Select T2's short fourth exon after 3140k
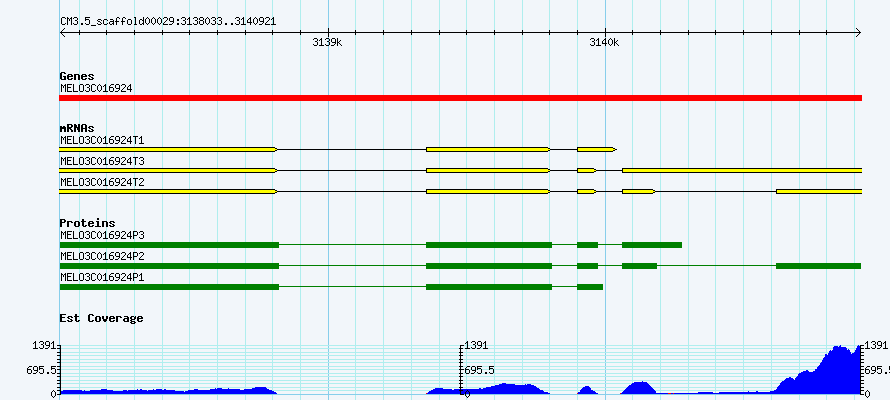The height and width of the screenshot is (400, 890). [639, 192]
